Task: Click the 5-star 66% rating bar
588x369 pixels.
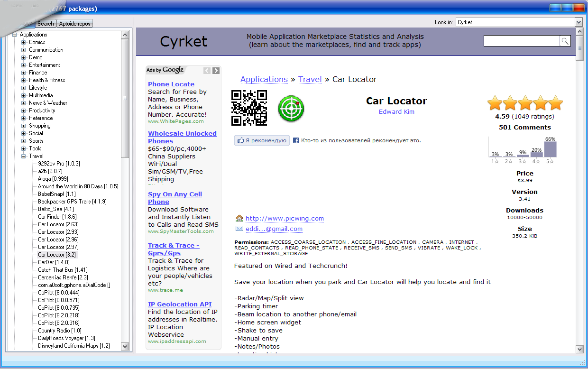Action: [x=550, y=149]
